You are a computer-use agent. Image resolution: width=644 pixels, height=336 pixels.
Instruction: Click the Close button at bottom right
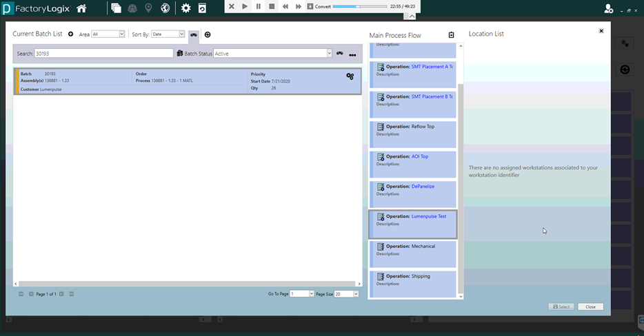pyautogui.click(x=590, y=307)
